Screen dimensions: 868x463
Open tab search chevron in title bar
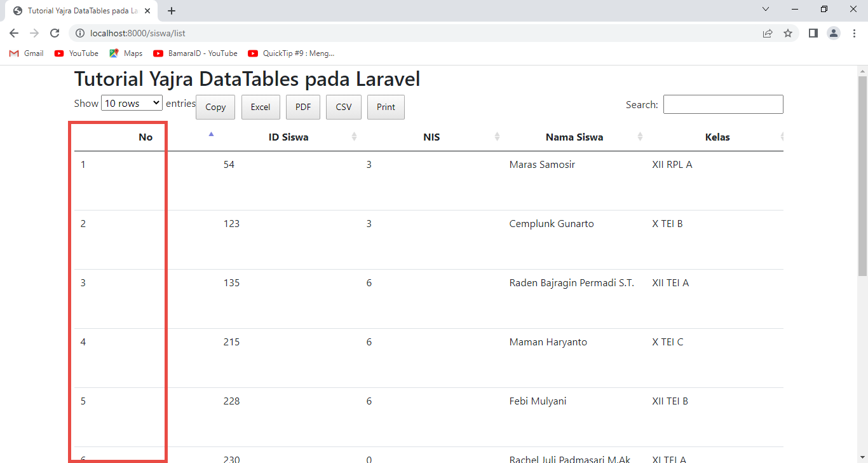[766, 9]
